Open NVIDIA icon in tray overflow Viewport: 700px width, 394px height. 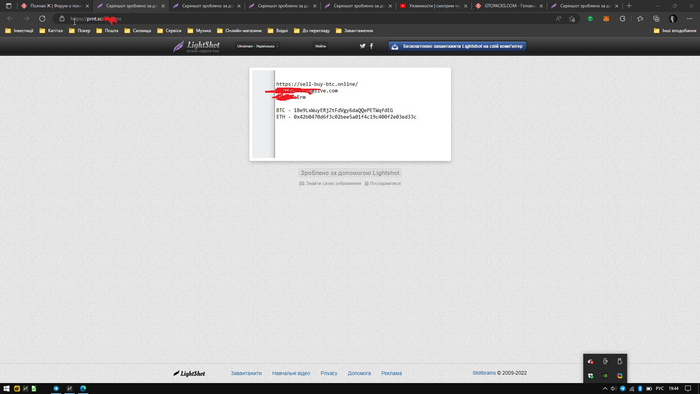(605, 376)
